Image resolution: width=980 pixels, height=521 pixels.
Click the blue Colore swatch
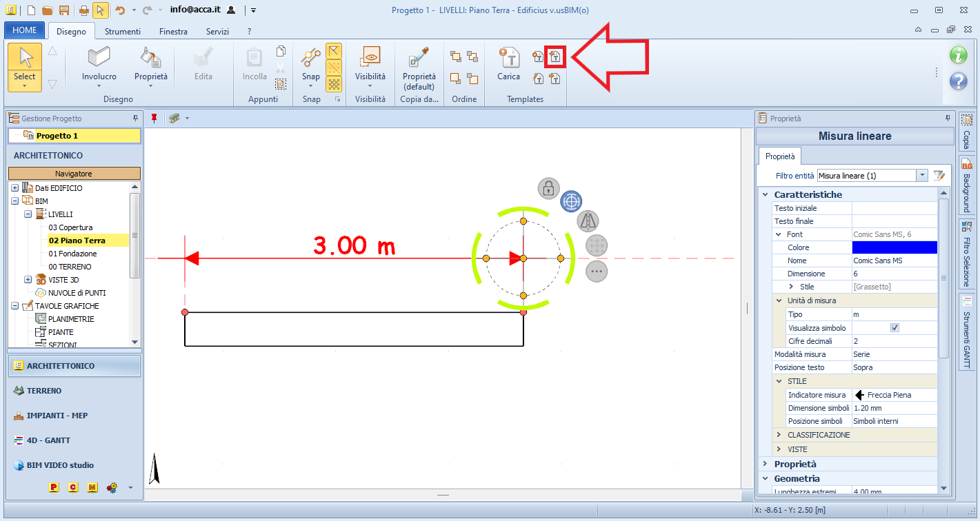coord(894,247)
